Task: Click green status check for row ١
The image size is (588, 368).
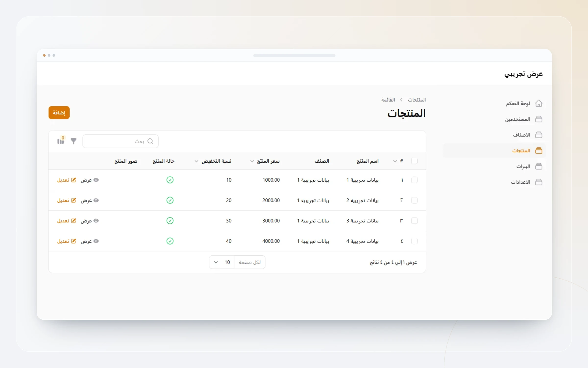Action: point(170,180)
